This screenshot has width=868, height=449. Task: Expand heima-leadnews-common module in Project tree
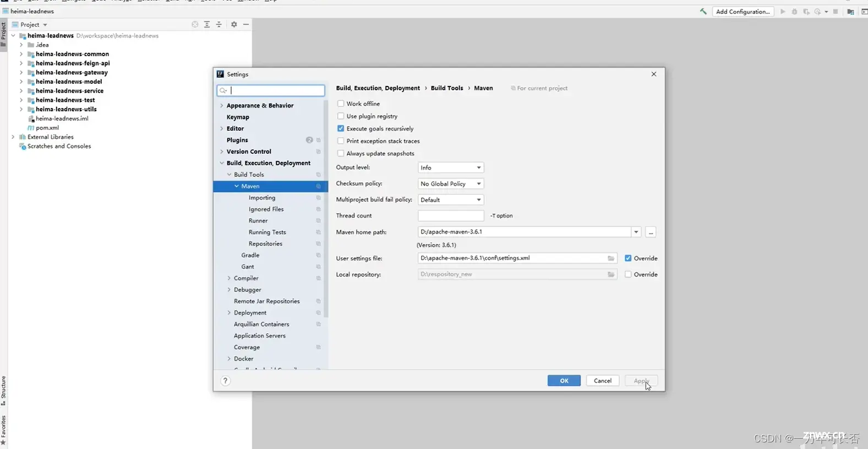pos(21,54)
